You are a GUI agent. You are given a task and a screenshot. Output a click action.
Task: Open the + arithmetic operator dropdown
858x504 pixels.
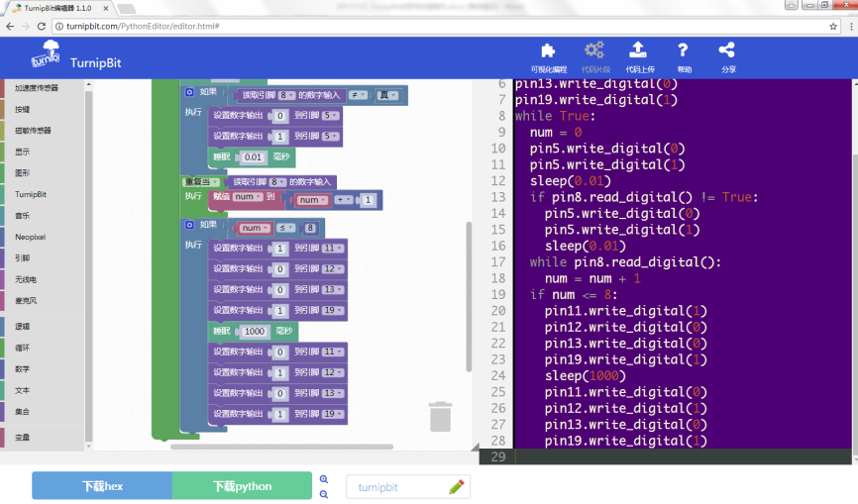(x=344, y=200)
